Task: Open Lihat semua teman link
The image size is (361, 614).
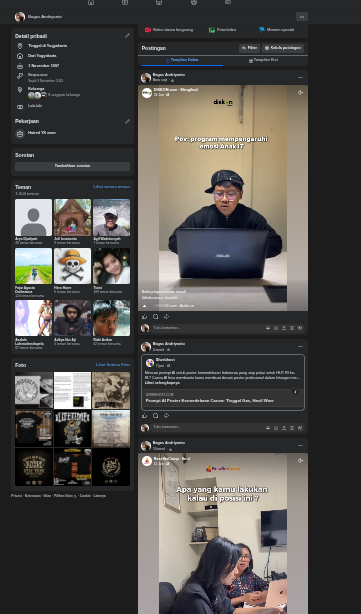Action: [112, 187]
